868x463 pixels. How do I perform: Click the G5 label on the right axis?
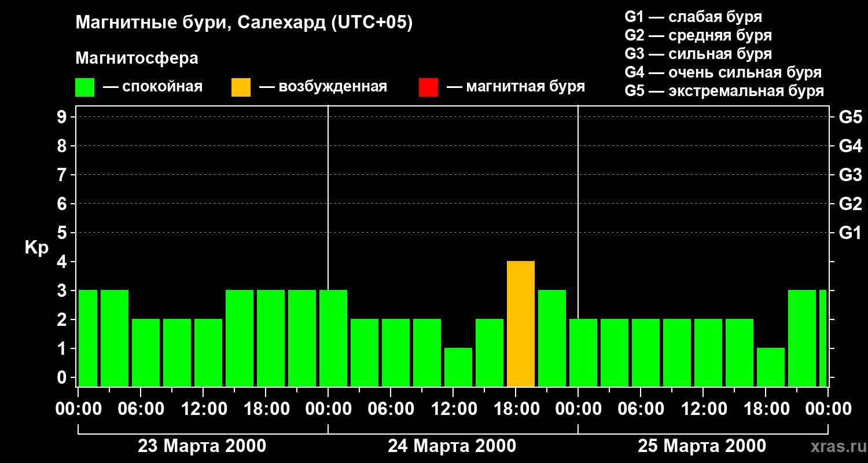pyautogui.click(x=850, y=117)
